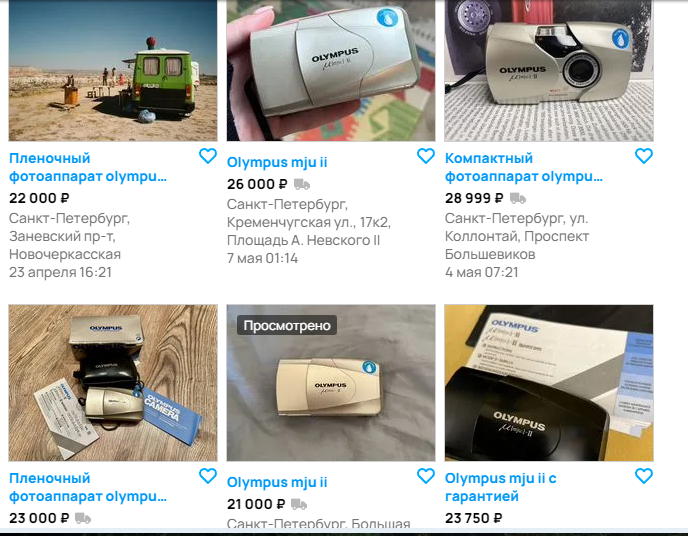
Task: Toggle favorite heart on the 28 999 ₽ listing
Action: [644, 156]
